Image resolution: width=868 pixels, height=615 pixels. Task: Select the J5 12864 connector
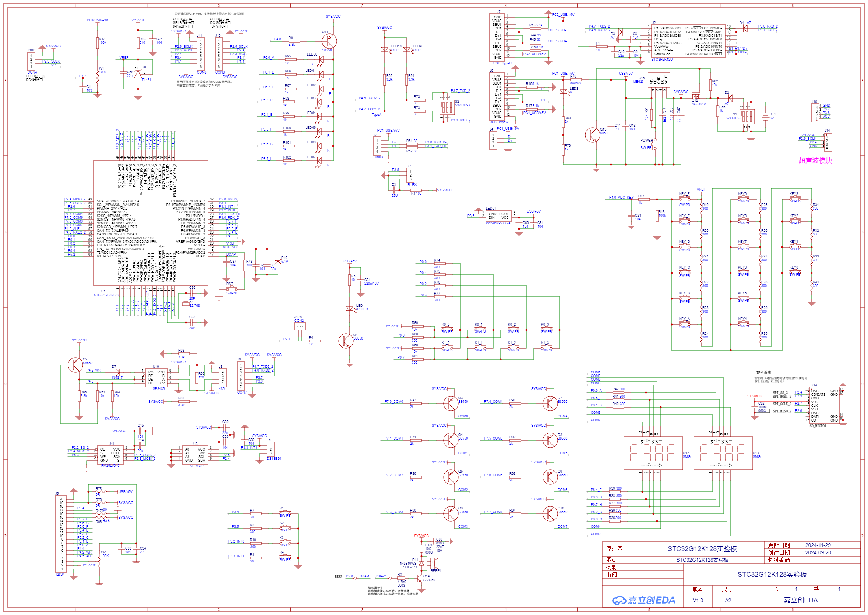tap(61, 534)
